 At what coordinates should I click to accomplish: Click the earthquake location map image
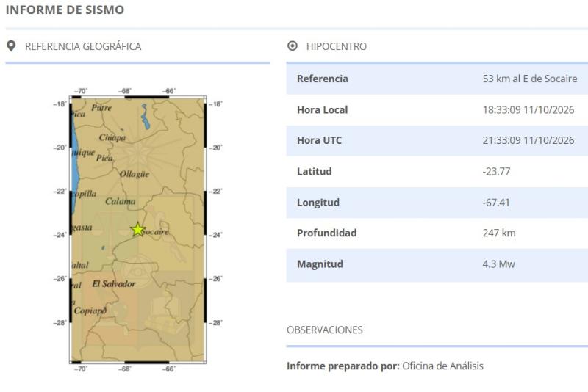tap(137, 230)
